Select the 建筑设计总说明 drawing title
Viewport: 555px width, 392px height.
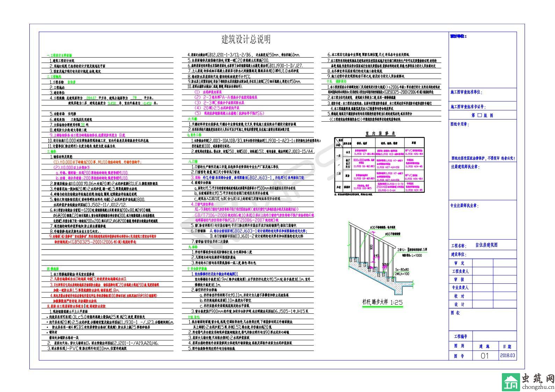[x=246, y=39]
